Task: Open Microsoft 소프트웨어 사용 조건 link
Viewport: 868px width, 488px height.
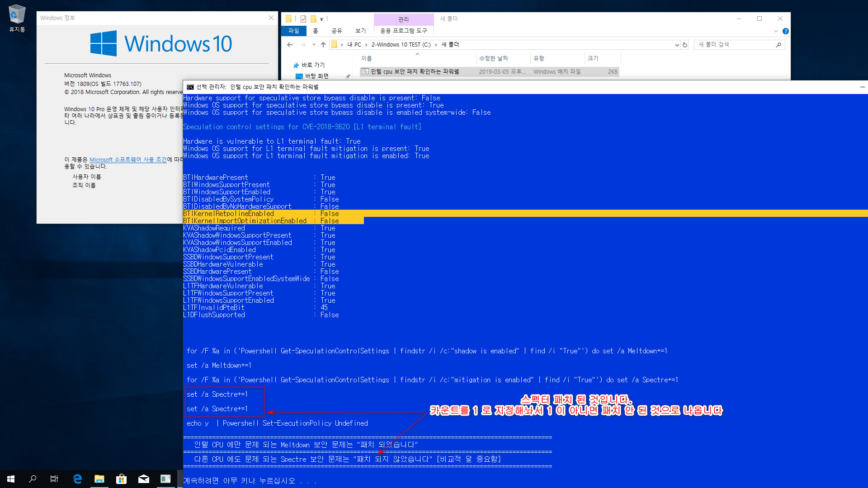Action: 128,160
